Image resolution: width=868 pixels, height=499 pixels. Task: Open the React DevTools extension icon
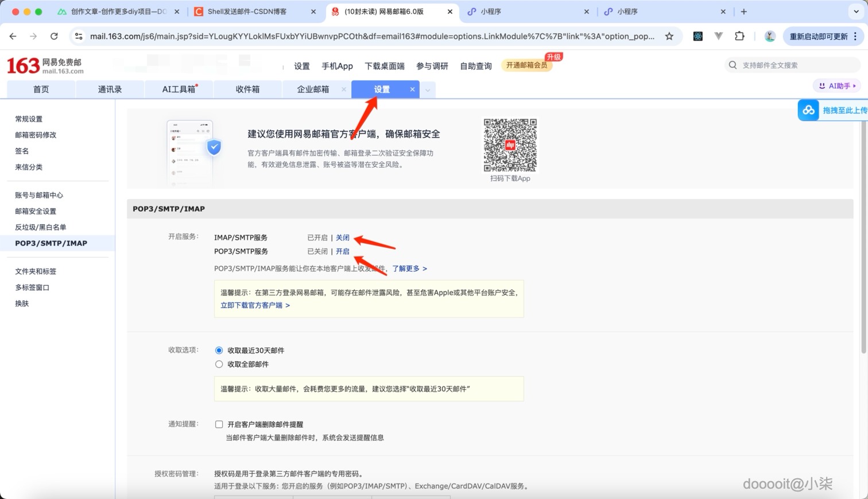697,36
